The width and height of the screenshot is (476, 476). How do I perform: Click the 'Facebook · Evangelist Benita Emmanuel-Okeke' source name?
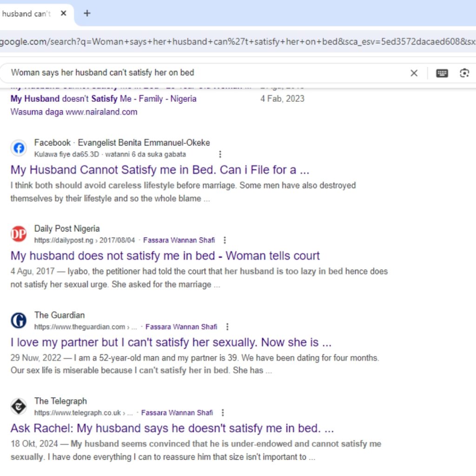(x=122, y=142)
